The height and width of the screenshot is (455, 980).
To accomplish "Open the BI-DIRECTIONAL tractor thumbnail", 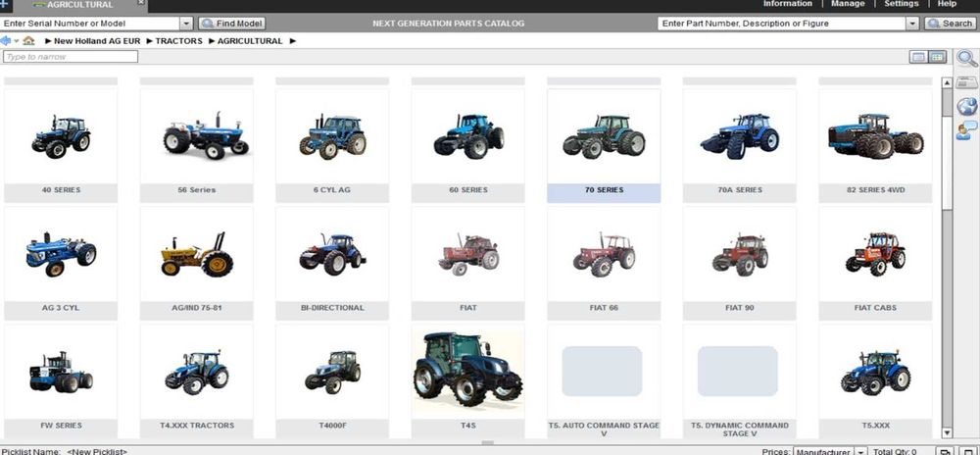I will (332, 255).
